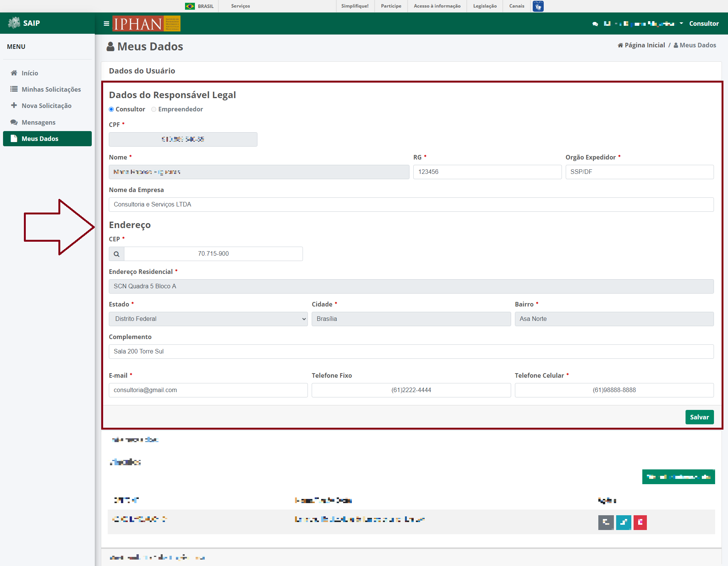Click the Telefone Fixo field

(411, 390)
